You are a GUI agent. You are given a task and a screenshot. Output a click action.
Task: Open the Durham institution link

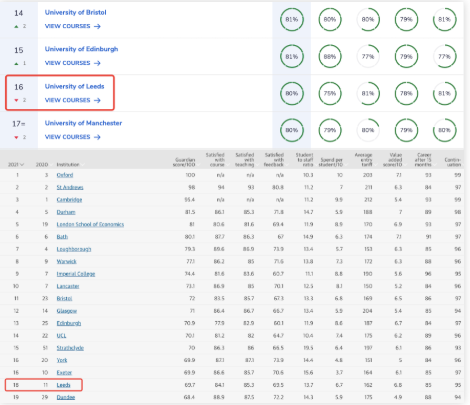click(66, 212)
